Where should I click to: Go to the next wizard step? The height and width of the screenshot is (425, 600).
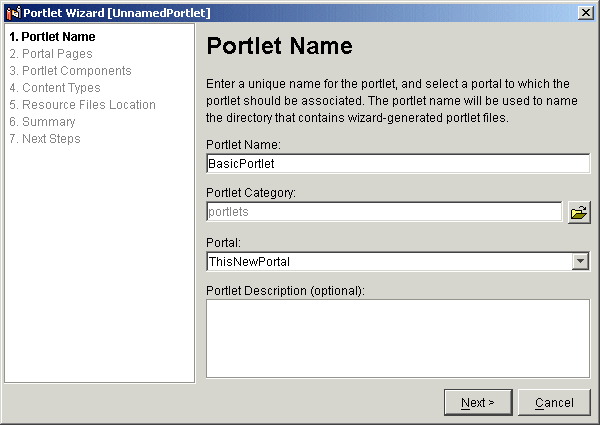[478, 402]
